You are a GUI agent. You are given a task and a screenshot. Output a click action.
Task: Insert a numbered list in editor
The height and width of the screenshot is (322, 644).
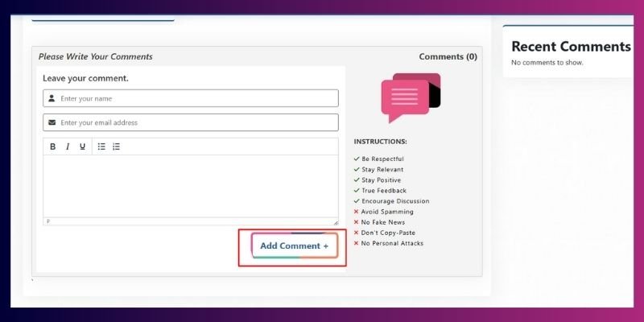pyautogui.click(x=116, y=147)
